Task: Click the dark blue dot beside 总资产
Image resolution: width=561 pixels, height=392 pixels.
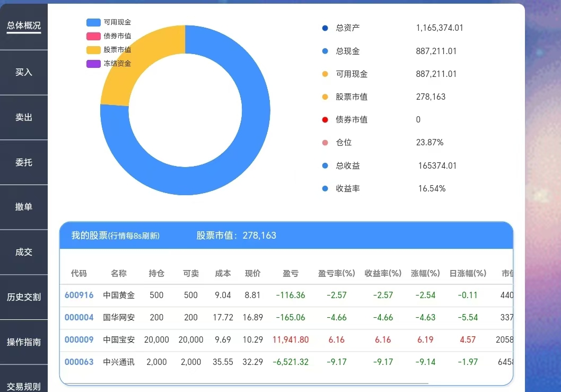Action: coord(324,28)
